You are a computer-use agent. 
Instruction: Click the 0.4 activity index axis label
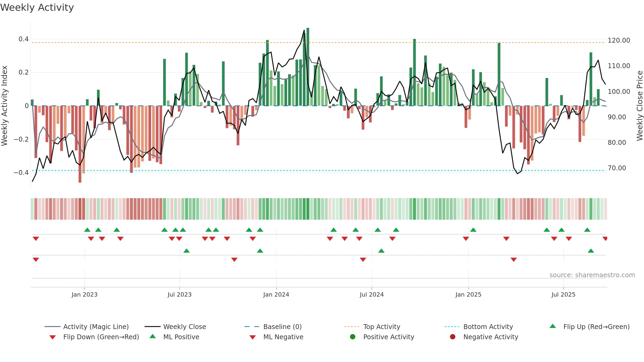click(x=24, y=39)
